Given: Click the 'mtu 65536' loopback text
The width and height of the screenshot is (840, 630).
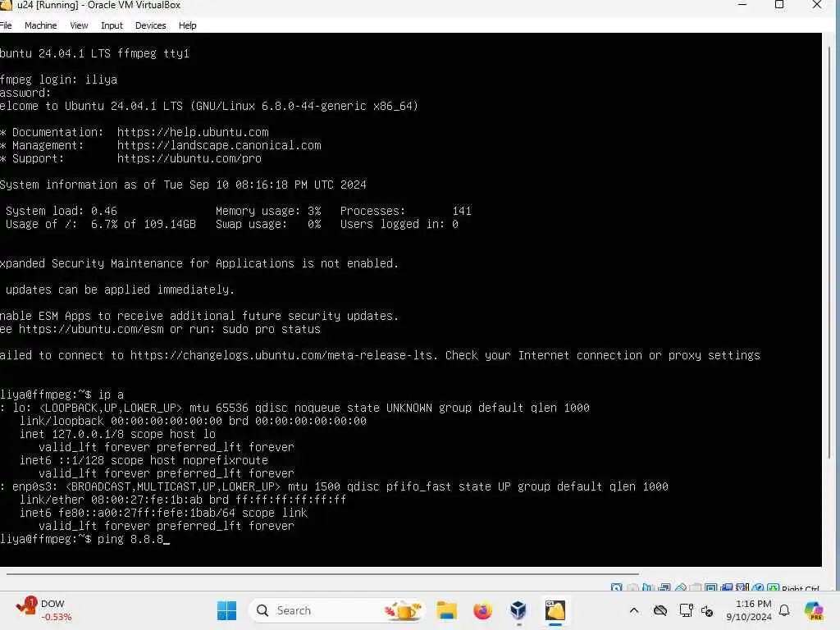Looking at the screenshot, I should tap(219, 408).
